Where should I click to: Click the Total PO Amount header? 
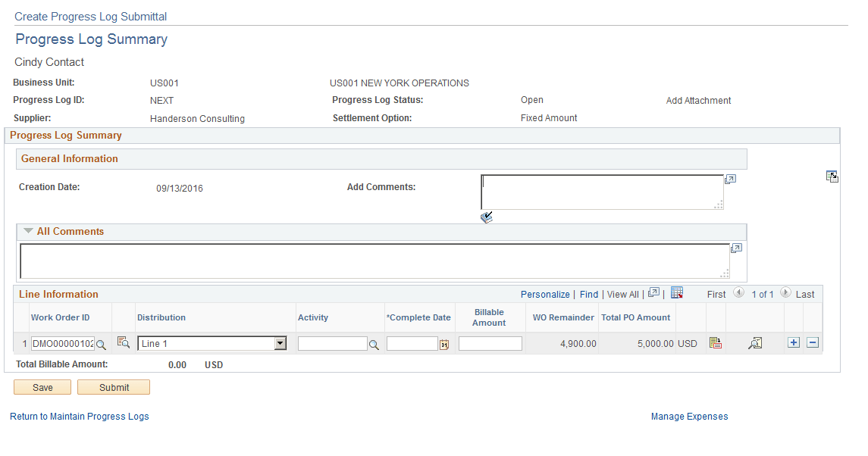(x=635, y=317)
